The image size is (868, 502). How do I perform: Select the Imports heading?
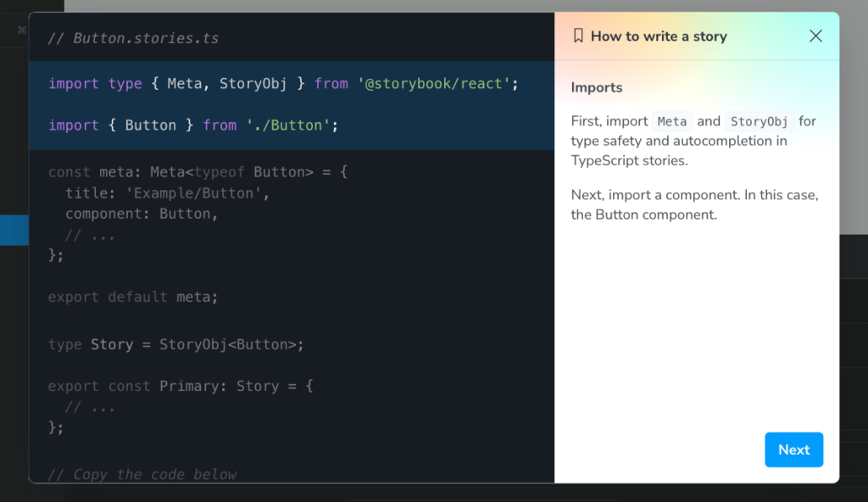(597, 87)
